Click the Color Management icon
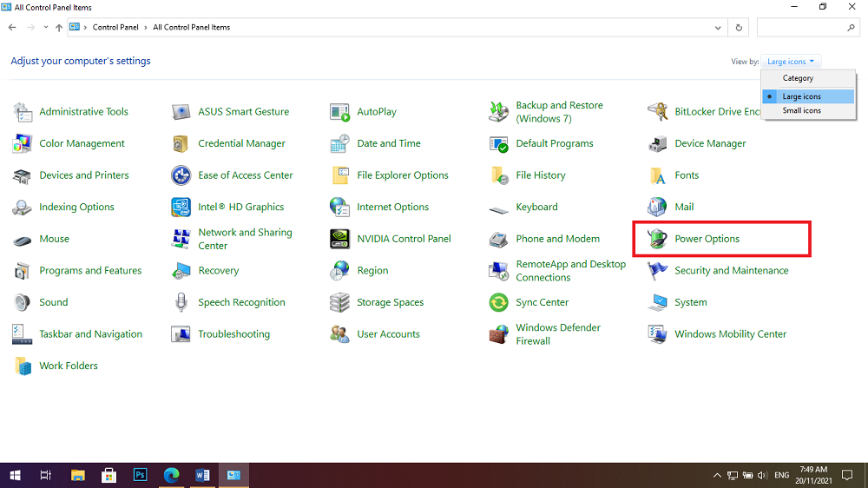This screenshot has width=868, height=488. (x=23, y=143)
